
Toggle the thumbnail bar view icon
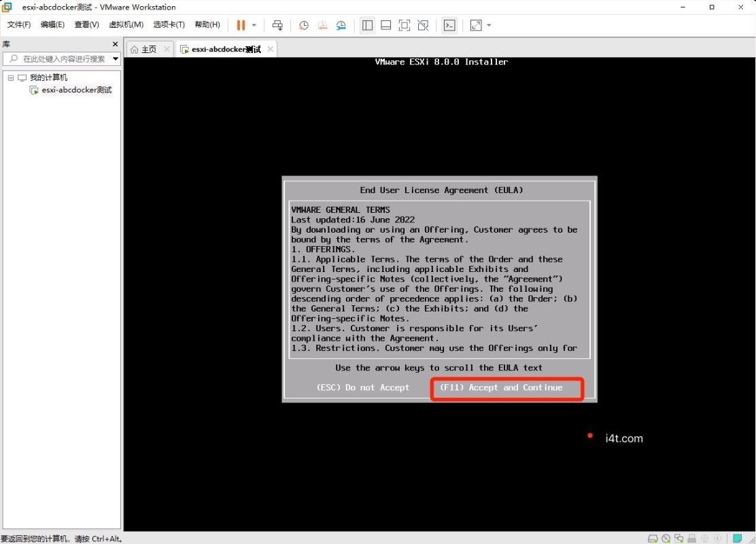[x=385, y=25]
